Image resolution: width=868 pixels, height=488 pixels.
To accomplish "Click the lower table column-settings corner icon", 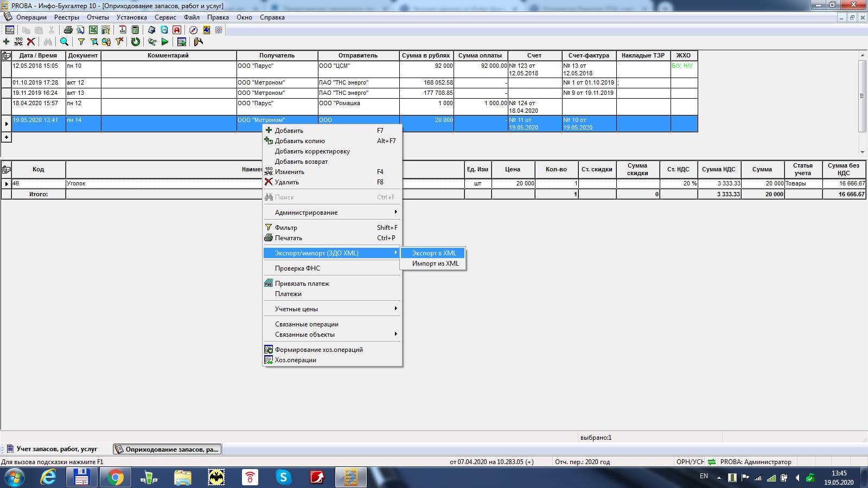I will [x=6, y=169].
